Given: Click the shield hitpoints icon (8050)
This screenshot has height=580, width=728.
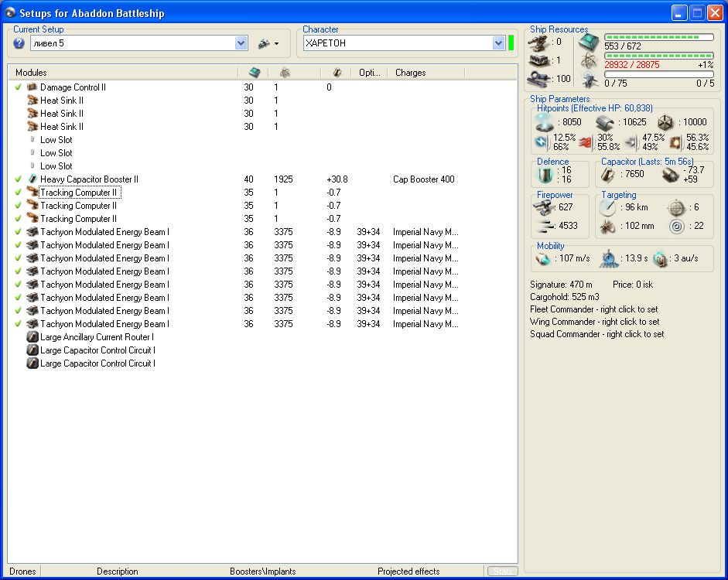Looking at the screenshot, I should click(544, 122).
